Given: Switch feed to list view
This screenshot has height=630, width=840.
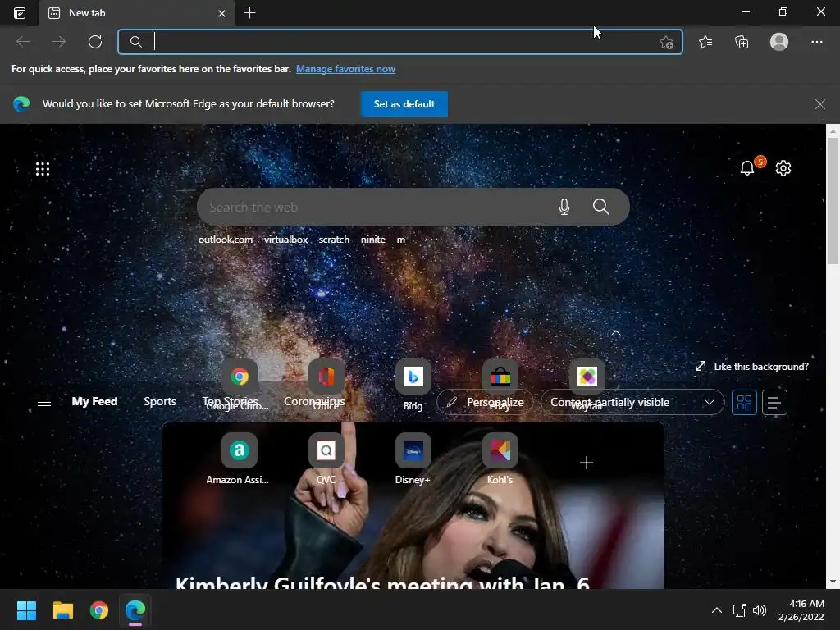Looking at the screenshot, I should (x=774, y=402).
